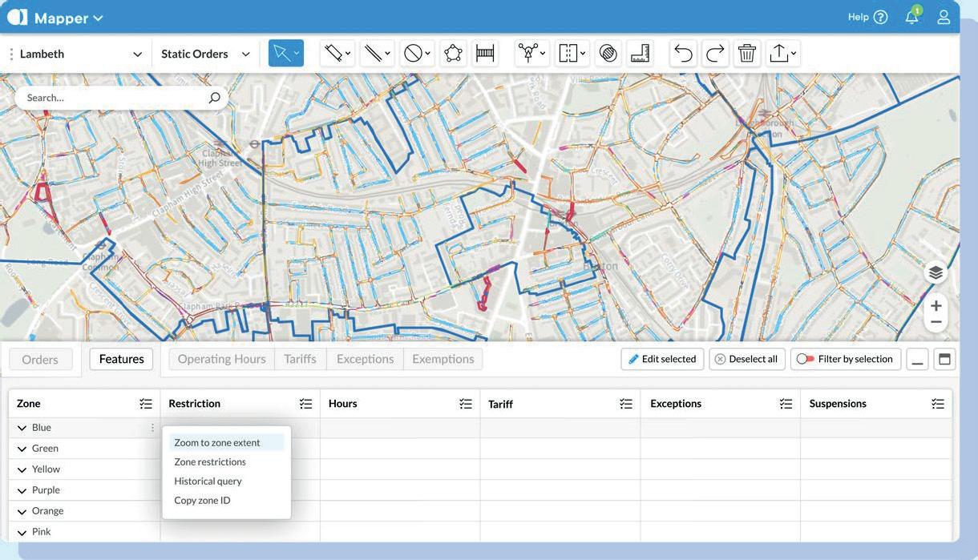Screen dimensions: 978x560
Task: Click the map Search field
Action: tap(112, 98)
